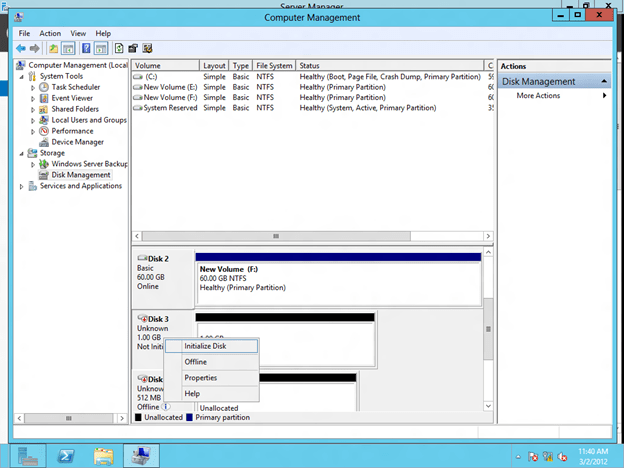624x468 pixels.
Task: Click the Offline info icon on the bottom disk
Action: pos(166,407)
